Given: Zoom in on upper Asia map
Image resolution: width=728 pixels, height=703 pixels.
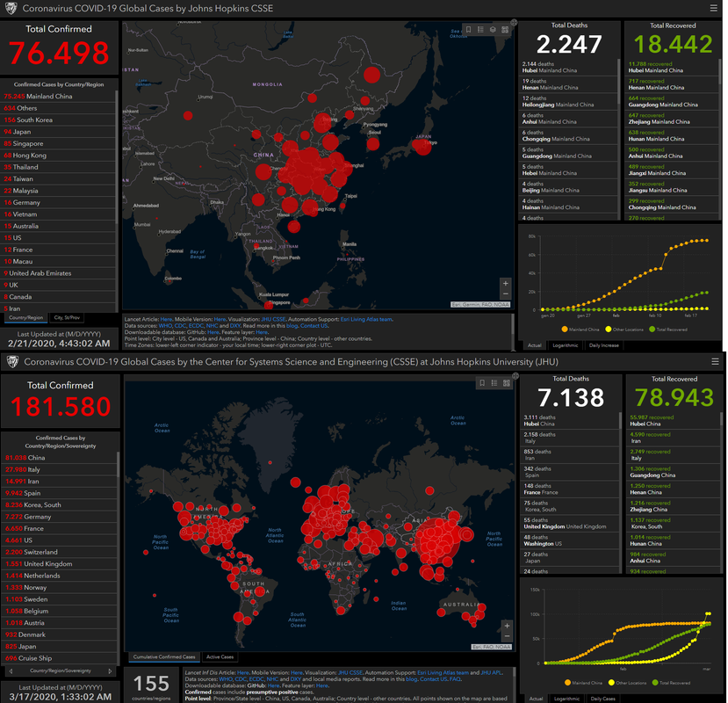Looking at the screenshot, I should click(506, 284).
